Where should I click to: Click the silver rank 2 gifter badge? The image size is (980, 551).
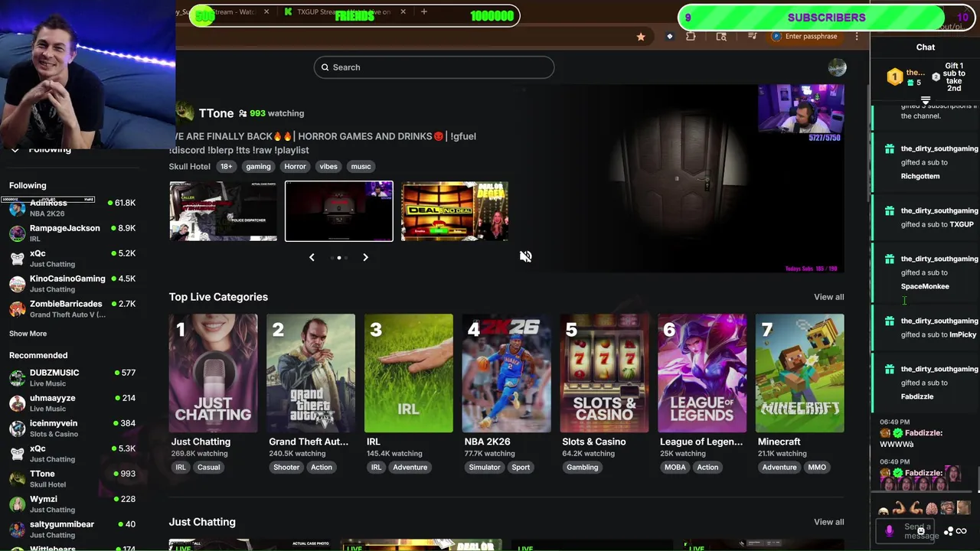tap(936, 77)
